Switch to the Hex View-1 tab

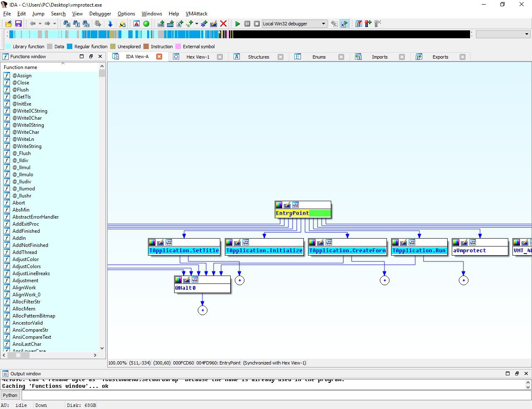(198, 57)
